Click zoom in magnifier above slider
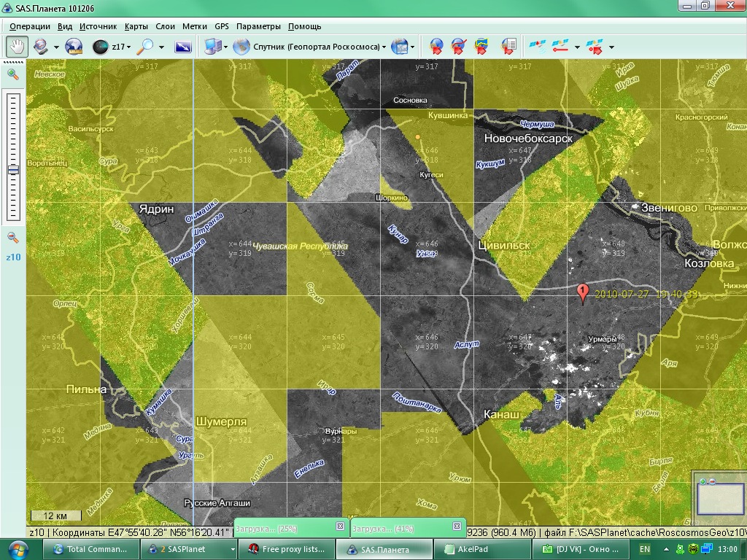 click(x=13, y=74)
